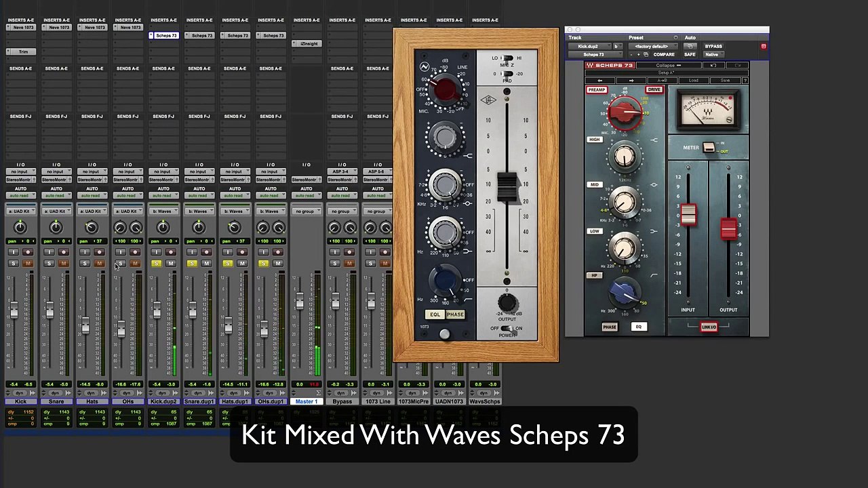
Task: Click the blue high-pass filter knob on UAD 1073
Action: (446, 280)
